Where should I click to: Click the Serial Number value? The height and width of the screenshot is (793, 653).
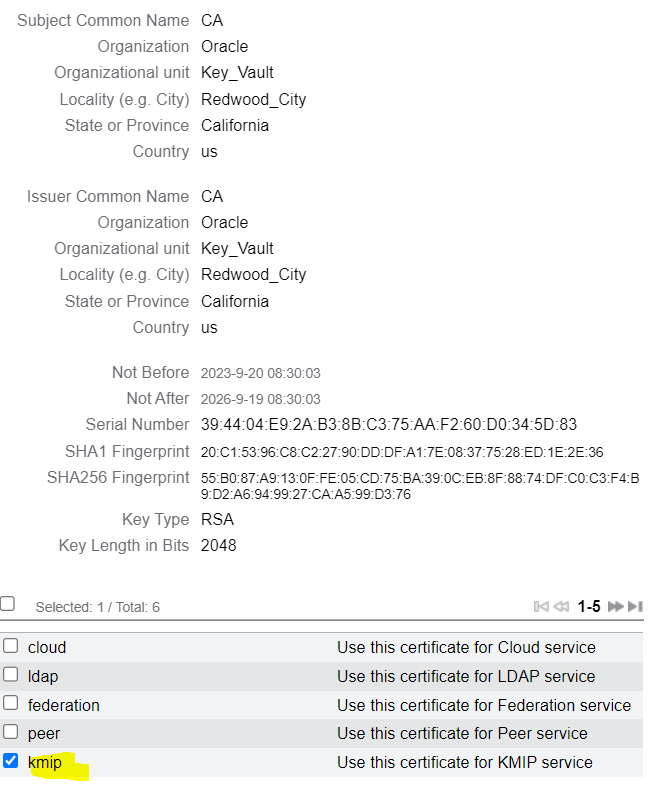[x=388, y=424]
